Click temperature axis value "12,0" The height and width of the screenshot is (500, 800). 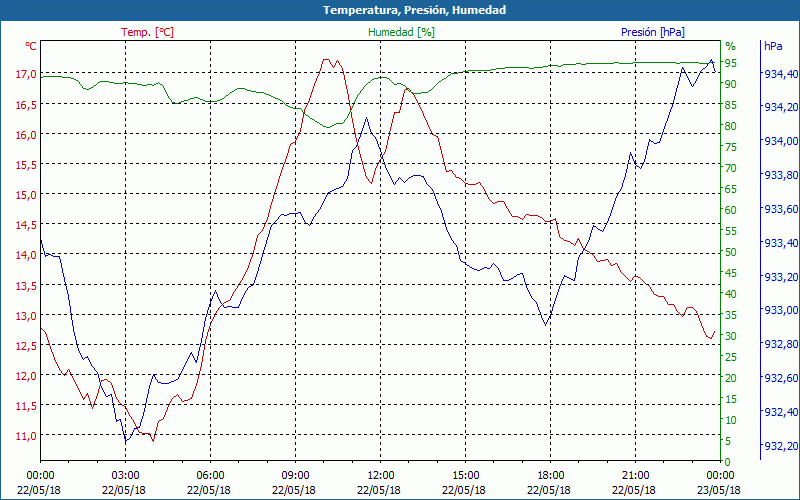(26, 376)
